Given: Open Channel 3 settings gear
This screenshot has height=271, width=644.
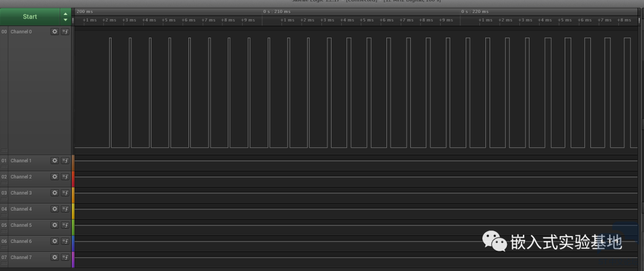Looking at the screenshot, I should [55, 193].
